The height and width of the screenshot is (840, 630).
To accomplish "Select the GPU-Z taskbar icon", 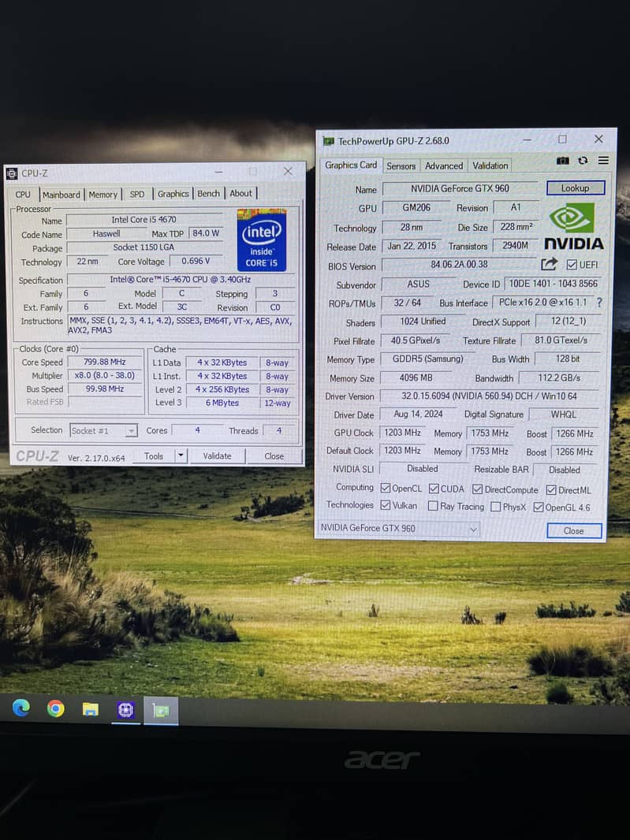I will (161, 711).
